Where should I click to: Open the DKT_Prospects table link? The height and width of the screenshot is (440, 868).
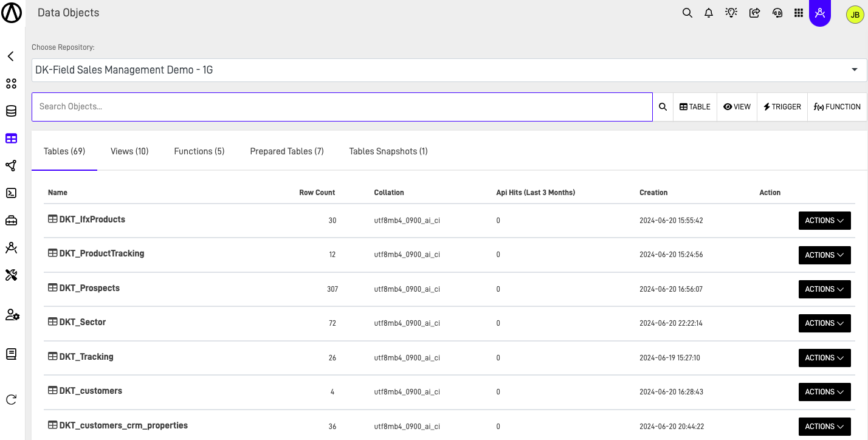89,288
